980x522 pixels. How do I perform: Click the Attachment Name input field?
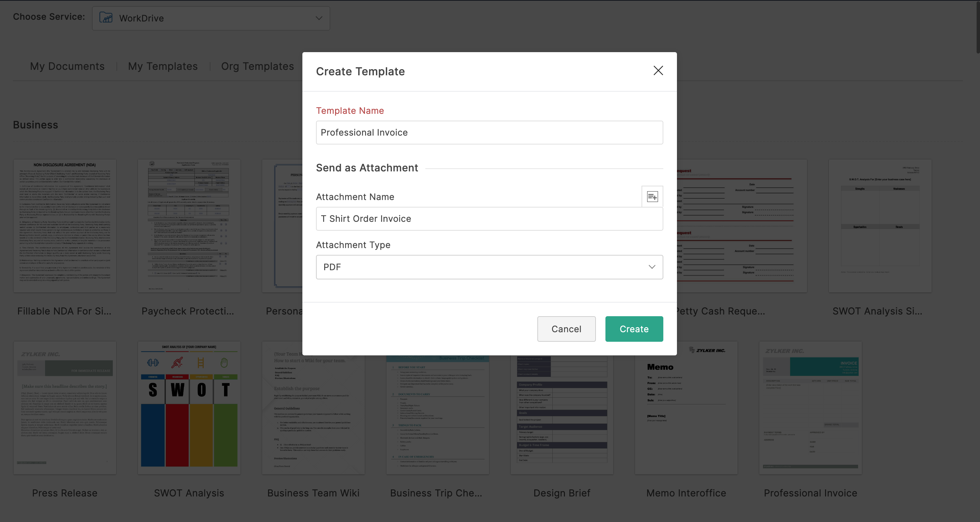pos(489,218)
